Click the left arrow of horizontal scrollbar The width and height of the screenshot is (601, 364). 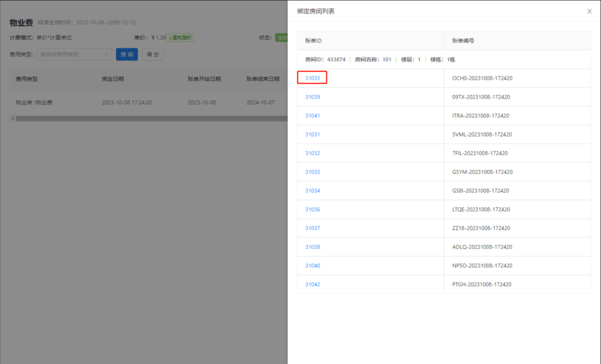12,119
